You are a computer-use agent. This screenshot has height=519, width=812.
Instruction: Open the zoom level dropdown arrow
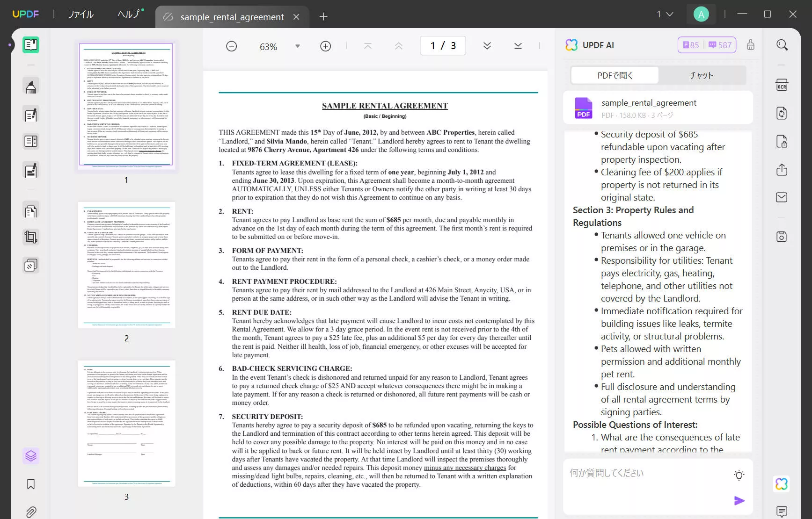pyautogui.click(x=298, y=46)
